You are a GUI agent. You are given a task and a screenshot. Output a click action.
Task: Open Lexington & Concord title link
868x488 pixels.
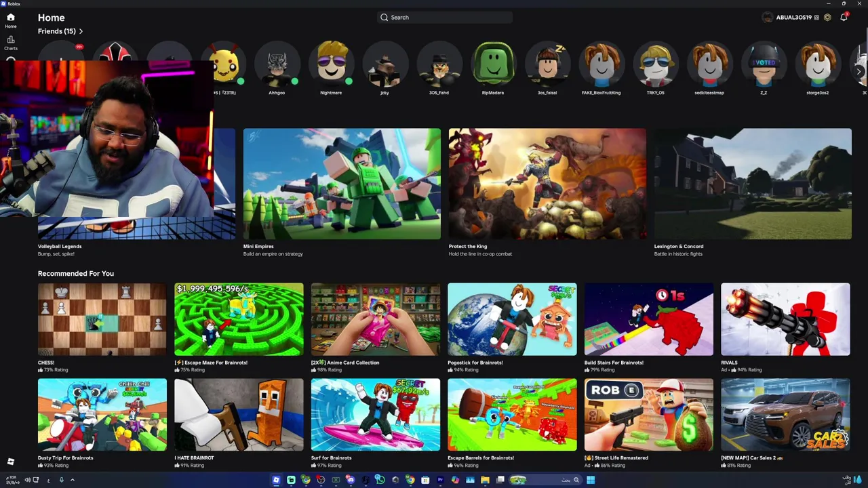679,247
